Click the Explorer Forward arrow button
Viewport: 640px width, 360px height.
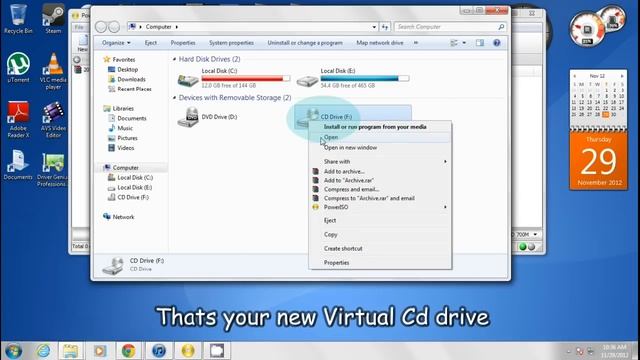pos(114,27)
